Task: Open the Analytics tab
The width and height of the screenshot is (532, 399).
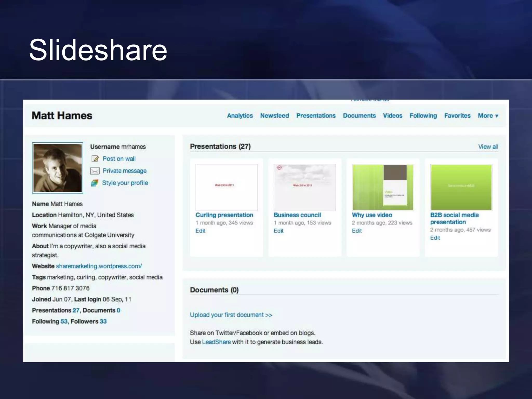Action: 240,116
